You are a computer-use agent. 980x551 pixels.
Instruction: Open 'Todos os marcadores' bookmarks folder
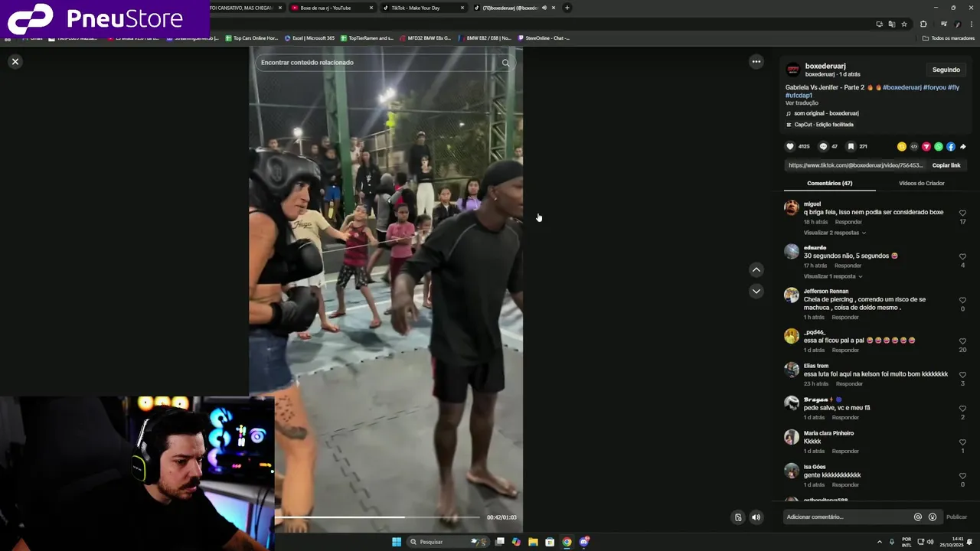click(948, 37)
